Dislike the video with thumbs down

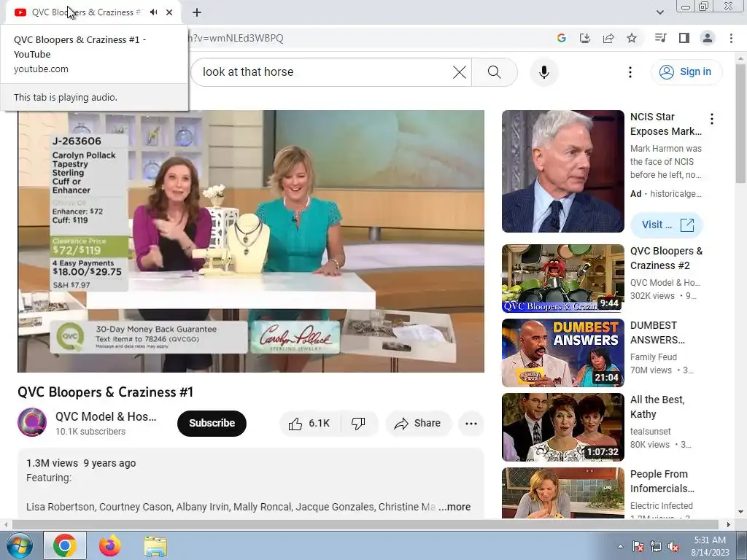click(x=358, y=424)
